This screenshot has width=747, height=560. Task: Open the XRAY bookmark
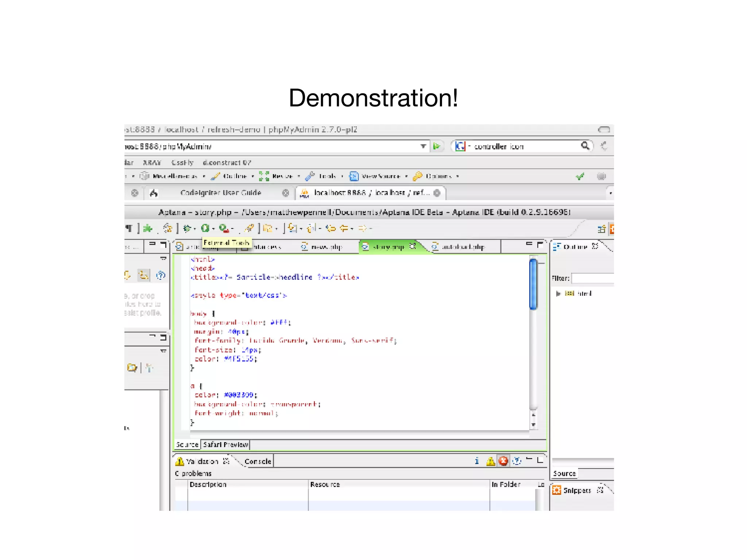[152, 163]
